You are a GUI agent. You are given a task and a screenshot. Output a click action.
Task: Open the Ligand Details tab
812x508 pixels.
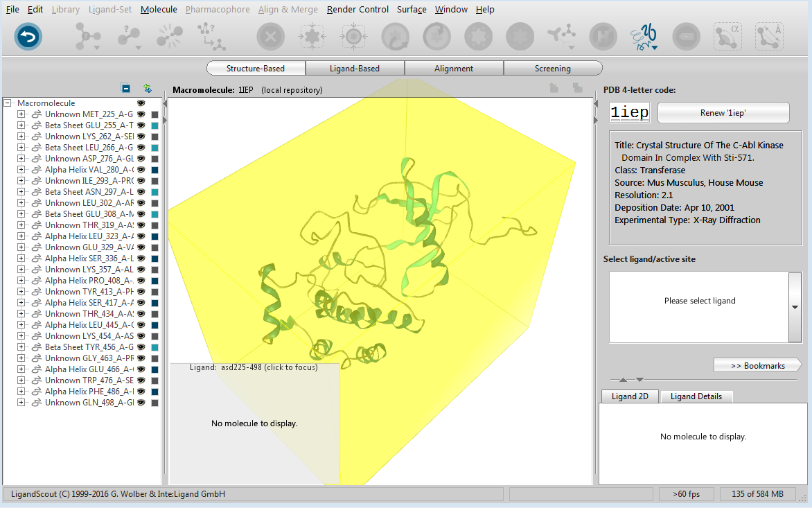pos(696,396)
